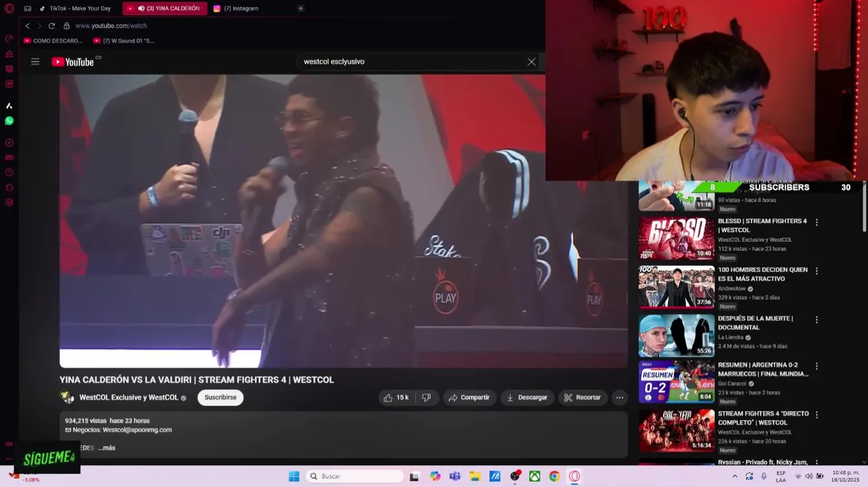The image size is (868, 487).
Task: Open the settings gear in browser sidebar
Action: pos(9,202)
